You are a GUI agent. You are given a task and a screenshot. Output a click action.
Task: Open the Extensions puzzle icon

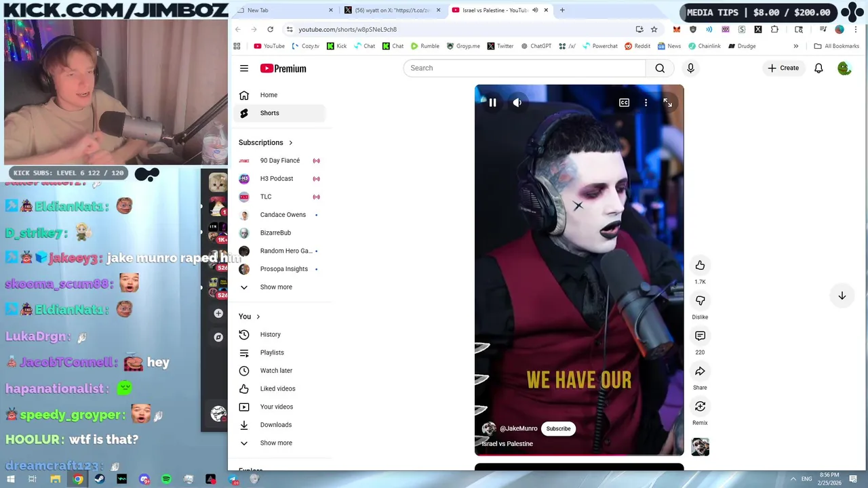(774, 29)
